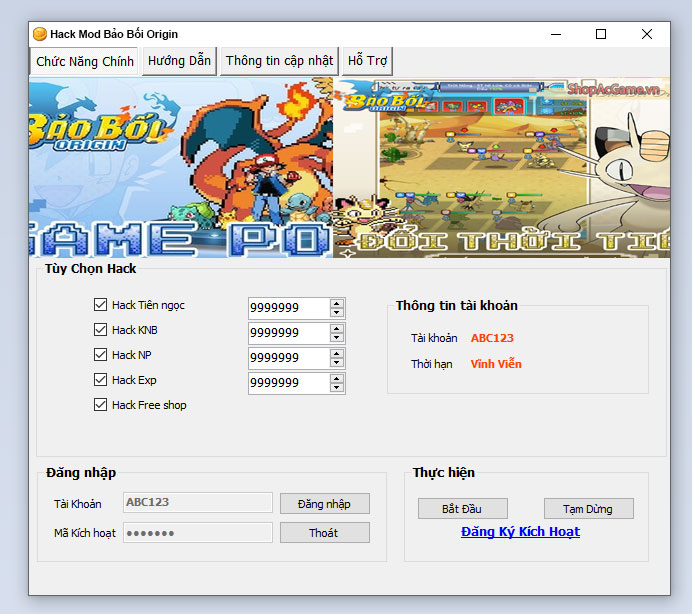Image resolution: width=693 pixels, height=616 pixels.
Task: Increase Hack KNB value with up arrow
Action: (337, 328)
